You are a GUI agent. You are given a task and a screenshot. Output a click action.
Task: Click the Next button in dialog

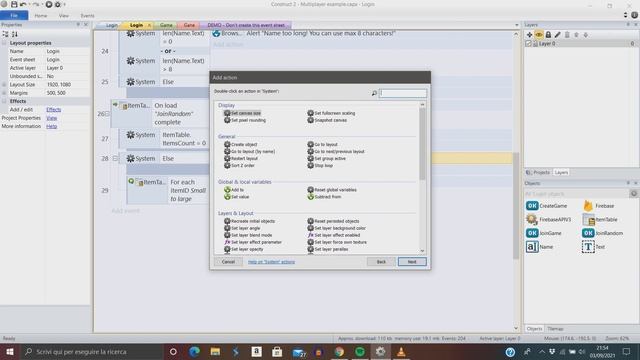coord(412,262)
